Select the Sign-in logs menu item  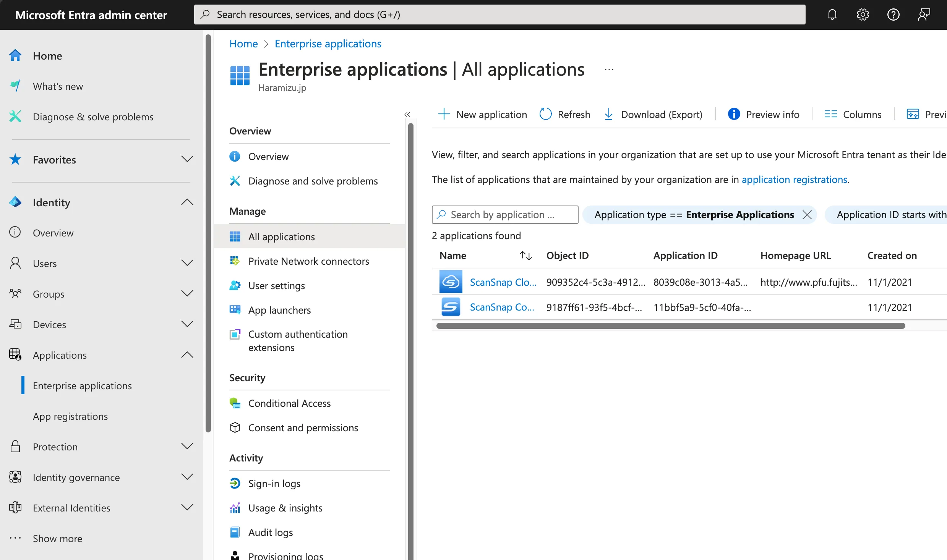click(x=274, y=483)
